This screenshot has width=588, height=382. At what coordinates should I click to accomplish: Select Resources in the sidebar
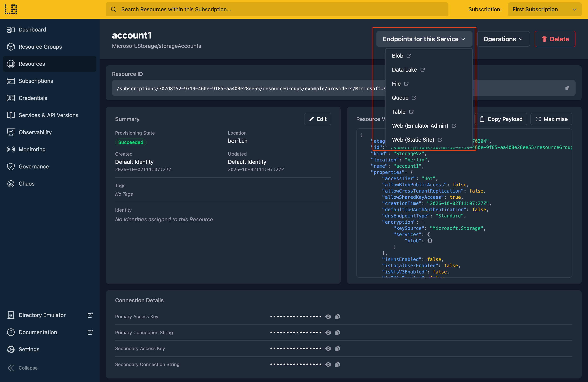click(x=50, y=64)
